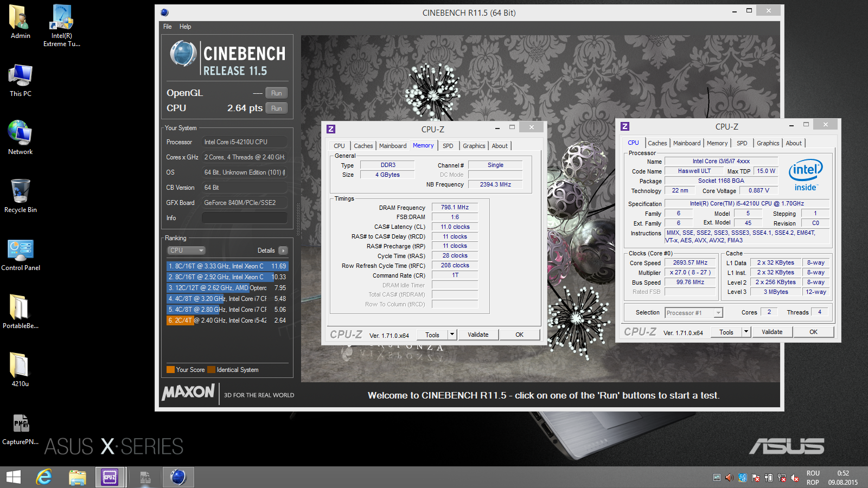Switch to About tab in Memory CPU-Z window
Image resolution: width=868 pixels, height=488 pixels.
pyautogui.click(x=500, y=146)
